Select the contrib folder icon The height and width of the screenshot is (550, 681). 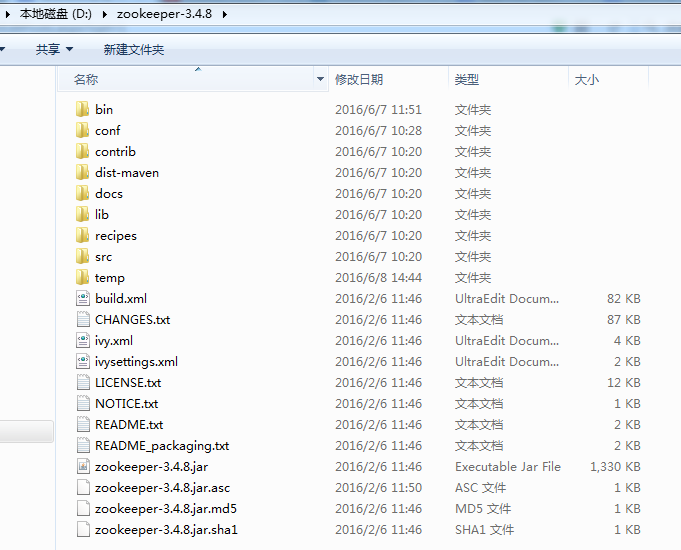83,151
